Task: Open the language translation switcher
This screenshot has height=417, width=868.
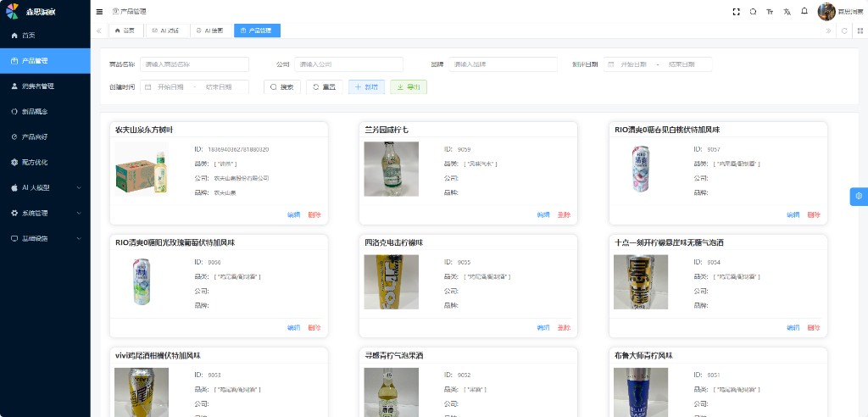Action: [x=787, y=12]
